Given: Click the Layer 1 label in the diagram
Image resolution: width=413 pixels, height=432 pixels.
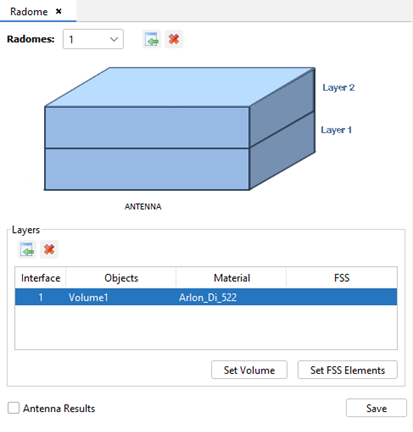Looking at the screenshot, I should (336, 130).
